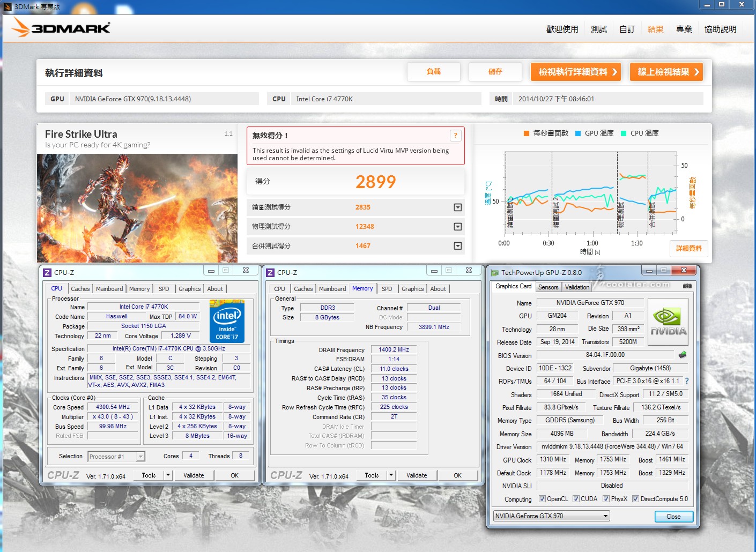The height and width of the screenshot is (552, 756).
Task: Toggle the DirectCompute 5.0 checkbox
Action: (x=635, y=499)
